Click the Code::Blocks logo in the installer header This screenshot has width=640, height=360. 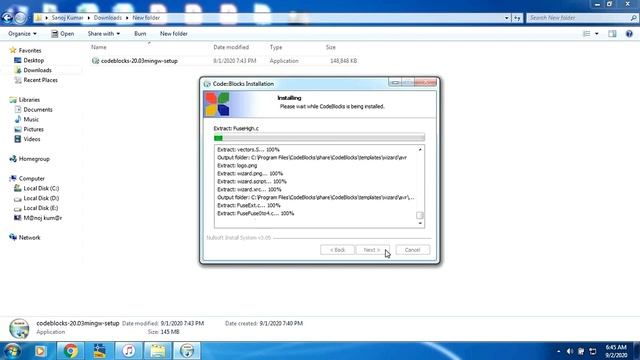(217, 104)
